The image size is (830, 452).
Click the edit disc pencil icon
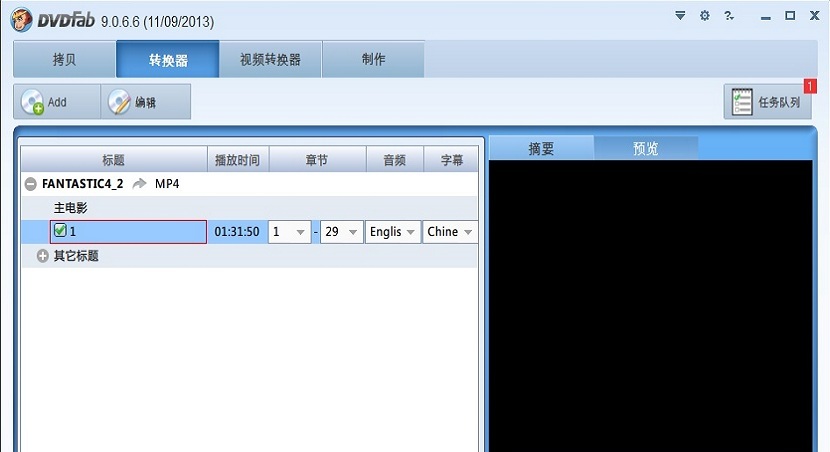pos(119,102)
